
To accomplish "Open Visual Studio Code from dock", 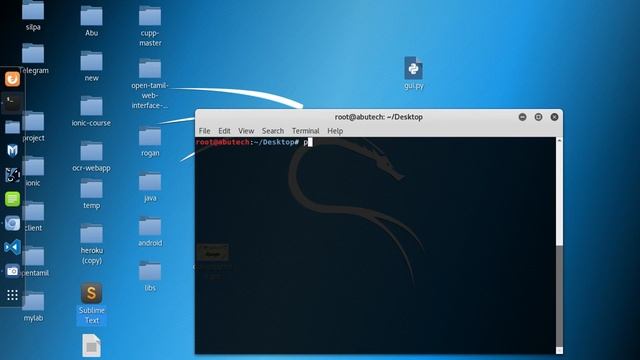I will pos(12,247).
